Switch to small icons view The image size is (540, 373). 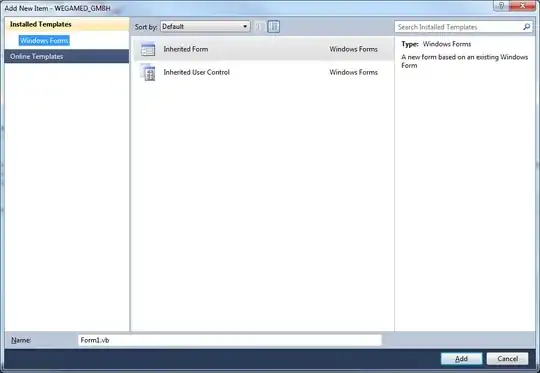[260, 27]
